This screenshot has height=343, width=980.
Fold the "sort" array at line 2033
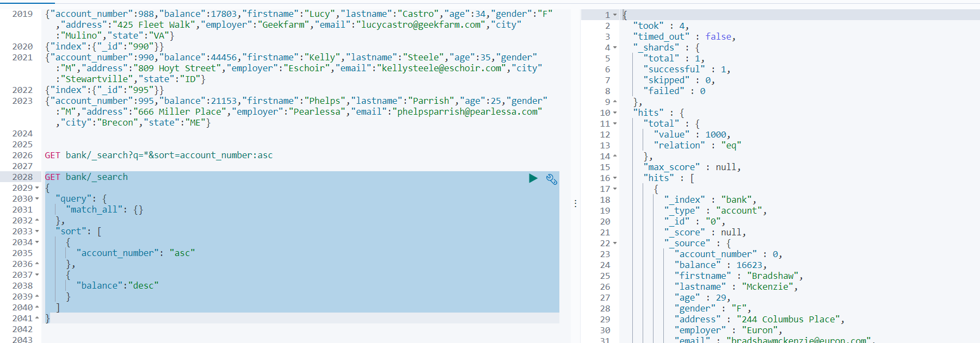37,232
